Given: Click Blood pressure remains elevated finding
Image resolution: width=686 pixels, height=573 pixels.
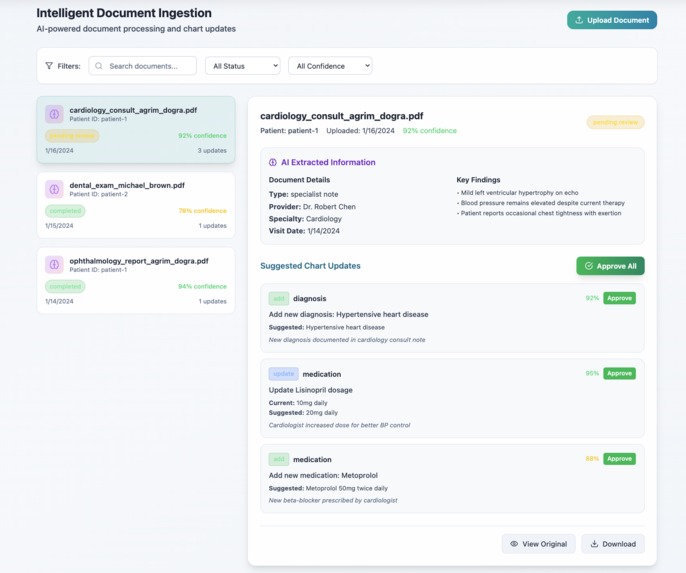Looking at the screenshot, I should [541, 203].
